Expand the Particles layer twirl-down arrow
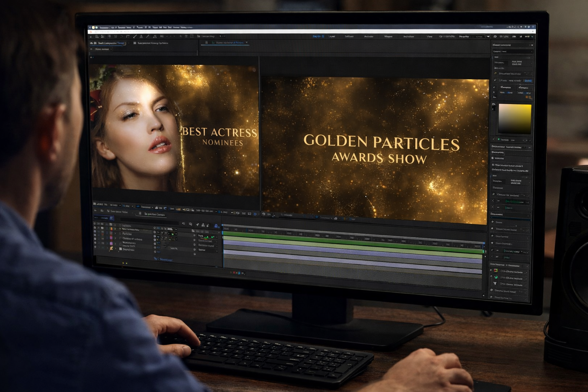588x392 pixels. point(115,234)
